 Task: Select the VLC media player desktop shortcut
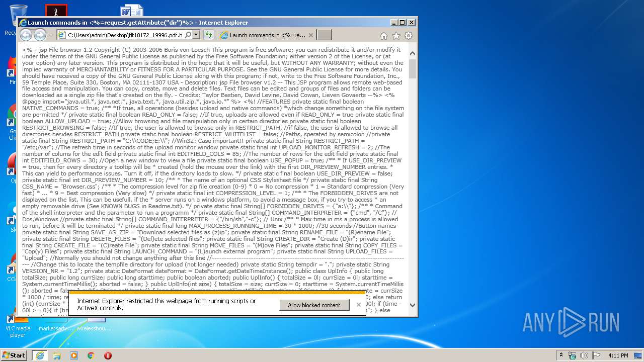18,326
